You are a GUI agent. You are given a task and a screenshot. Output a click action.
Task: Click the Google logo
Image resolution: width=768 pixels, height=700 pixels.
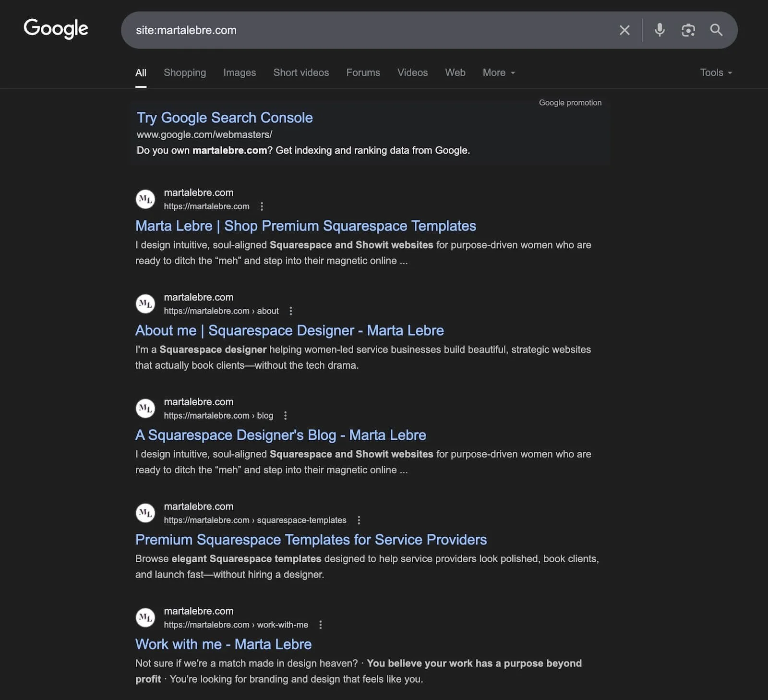56,29
